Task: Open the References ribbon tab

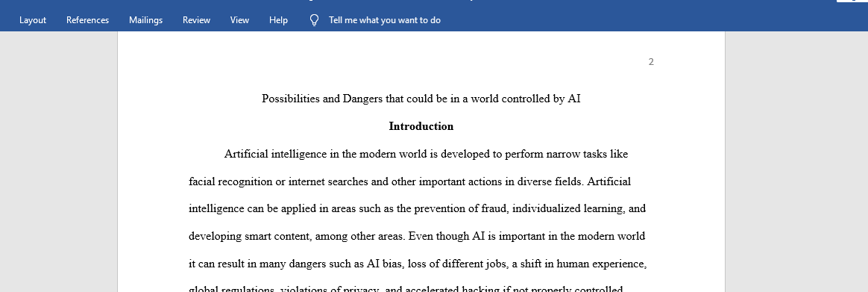Action: click(87, 20)
